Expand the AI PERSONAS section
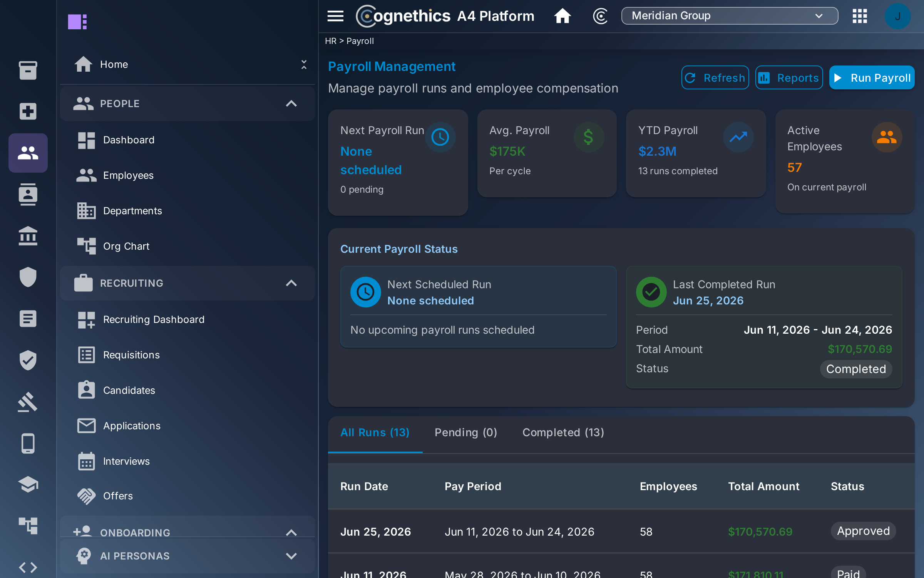924x578 pixels. [x=291, y=556]
